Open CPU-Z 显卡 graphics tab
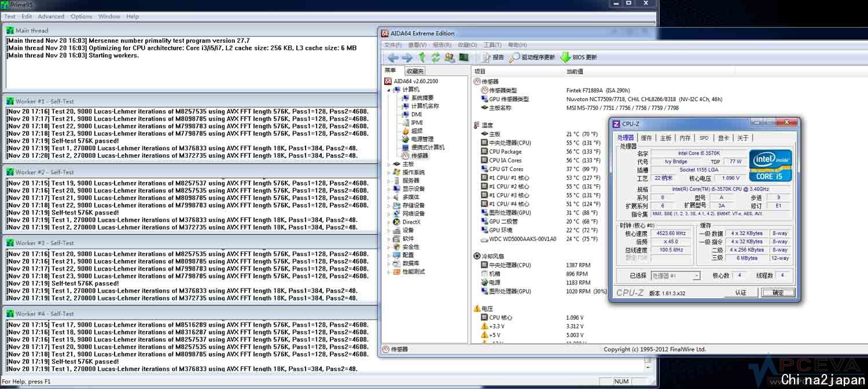The image size is (868, 389). coord(723,138)
